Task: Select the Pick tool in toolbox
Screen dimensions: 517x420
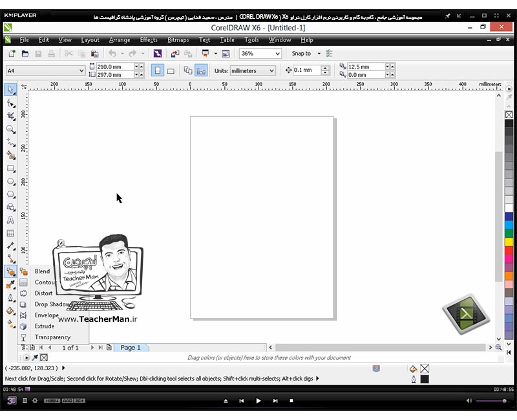Action: pyautogui.click(x=10, y=90)
